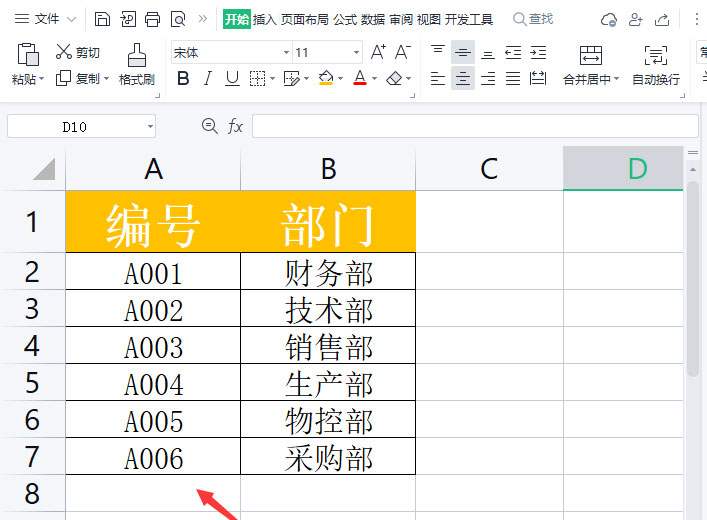Open the 开发工具 tab
This screenshot has height=520, width=707.
[x=469, y=19]
